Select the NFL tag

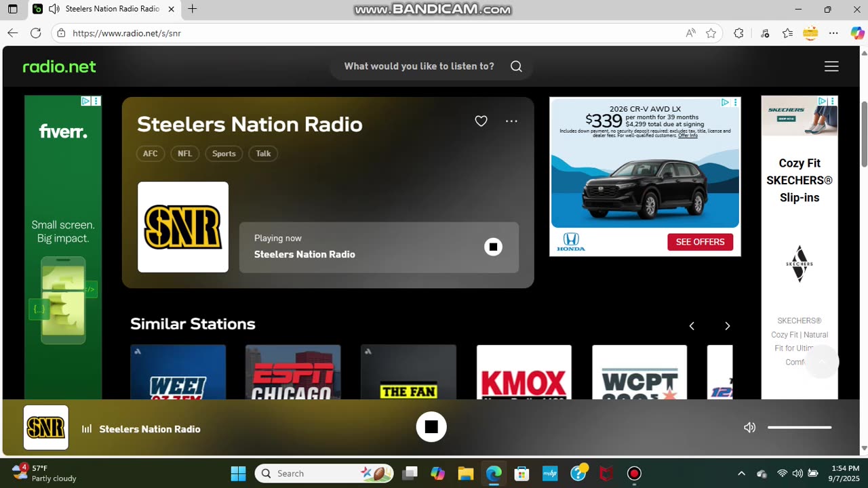tap(184, 154)
